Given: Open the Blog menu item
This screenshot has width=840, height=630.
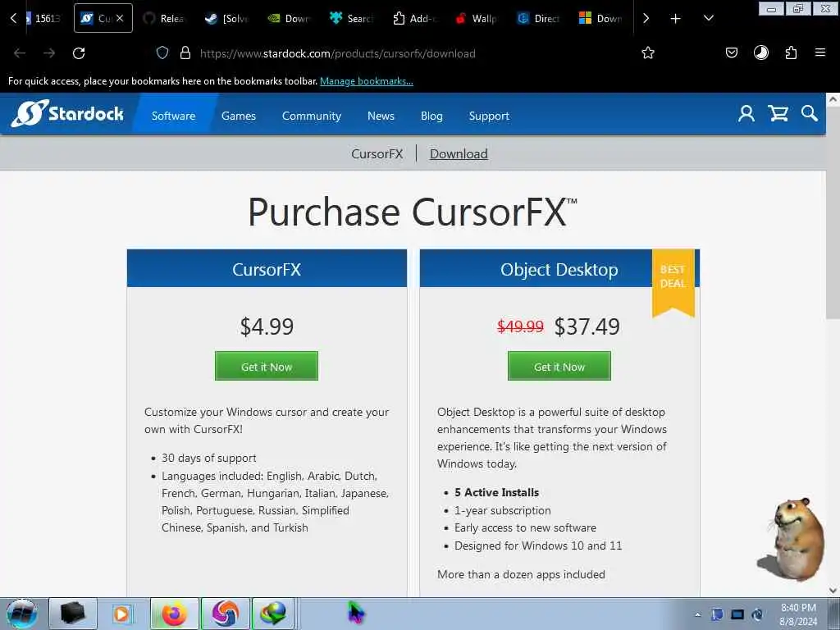Looking at the screenshot, I should pyautogui.click(x=431, y=116).
